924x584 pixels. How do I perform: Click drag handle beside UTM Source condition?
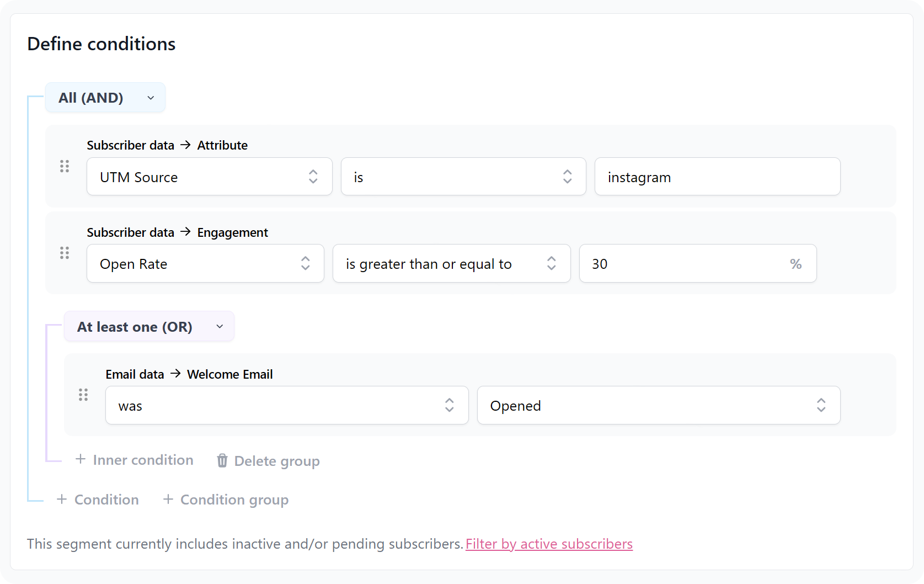point(65,166)
